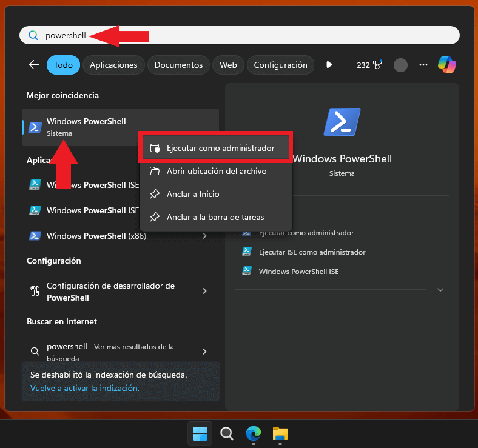Click Windows PowerShell ISE in the preview pane
The image size is (478, 448).
click(298, 272)
